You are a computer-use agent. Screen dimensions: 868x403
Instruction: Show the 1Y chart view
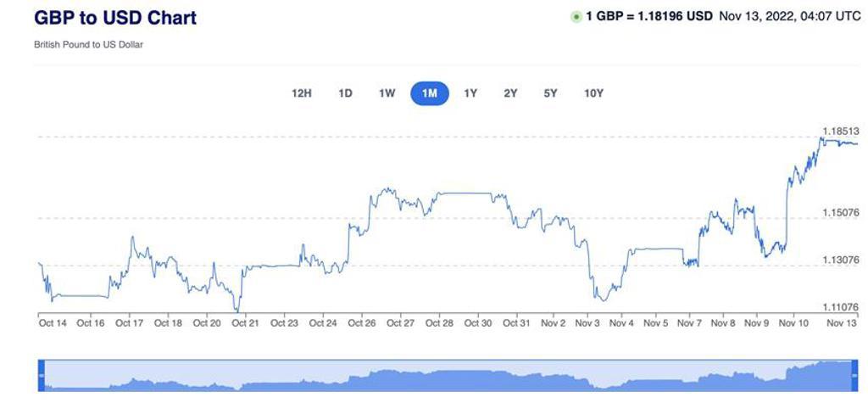pyautogui.click(x=470, y=93)
